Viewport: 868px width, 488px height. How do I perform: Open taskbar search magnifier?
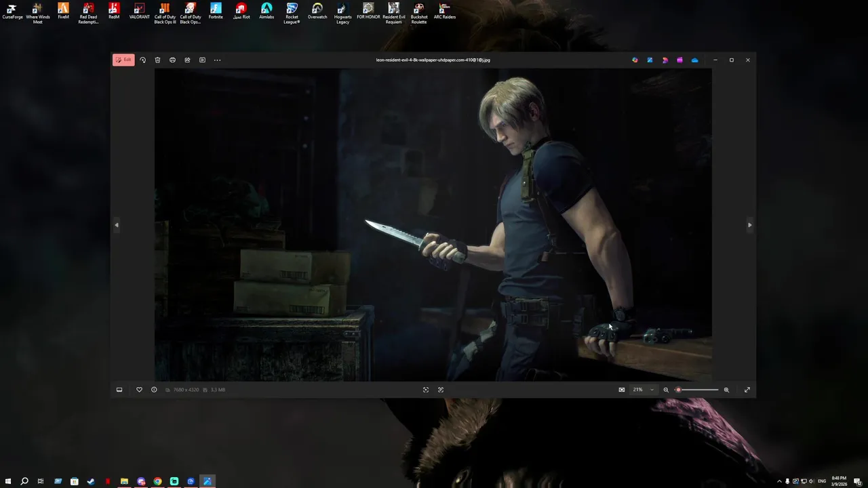[24, 481]
